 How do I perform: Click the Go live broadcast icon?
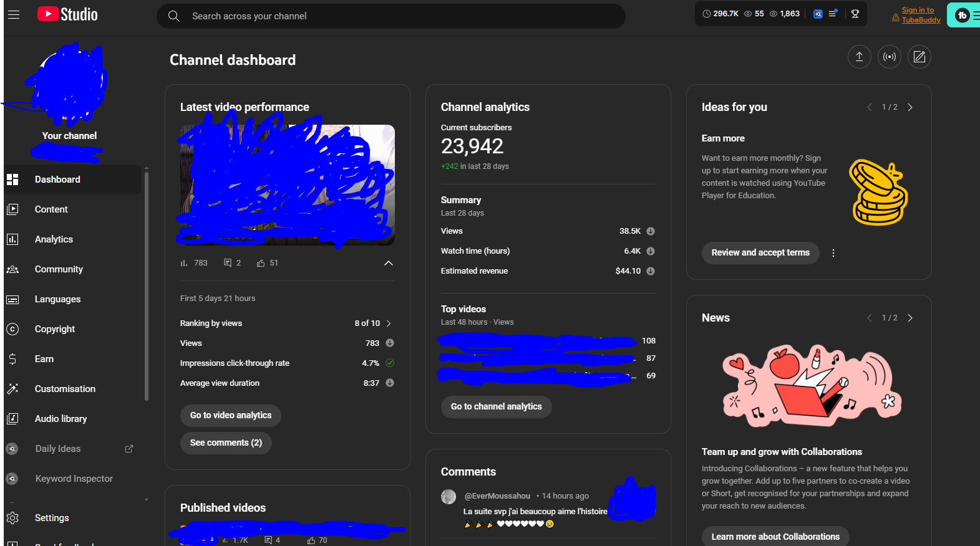[889, 57]
